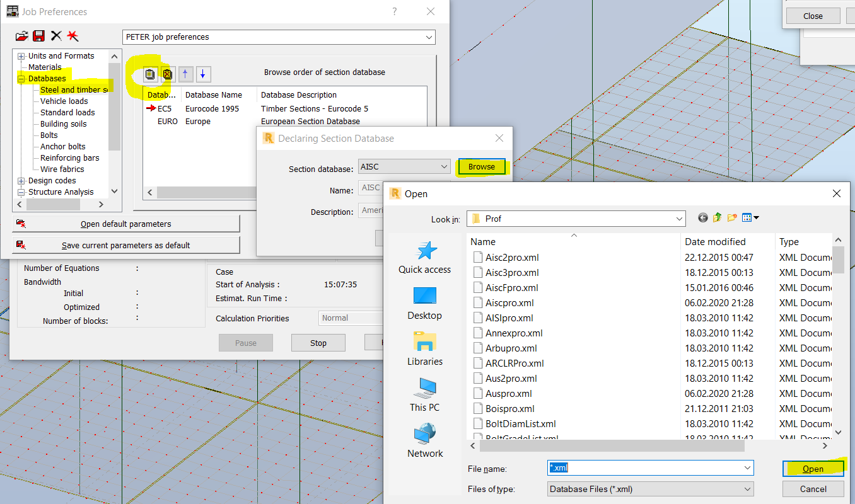
Task: Move database down in browse order
Action: coord(202,74)
